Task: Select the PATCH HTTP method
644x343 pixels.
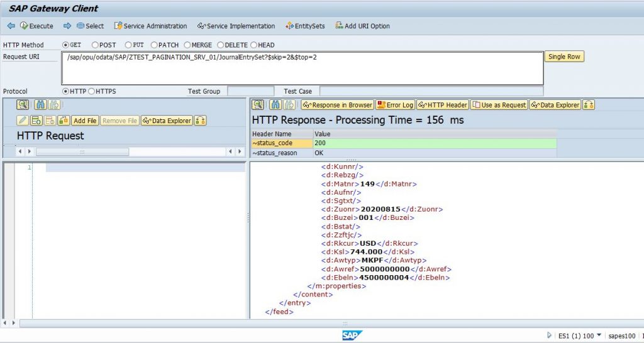Action: tap(154, 45)
